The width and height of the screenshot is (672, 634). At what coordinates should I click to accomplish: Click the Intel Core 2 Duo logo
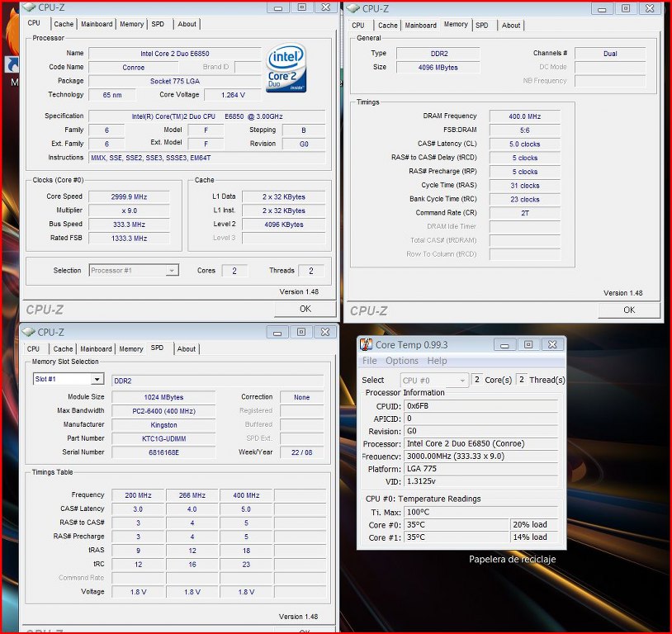286,69
